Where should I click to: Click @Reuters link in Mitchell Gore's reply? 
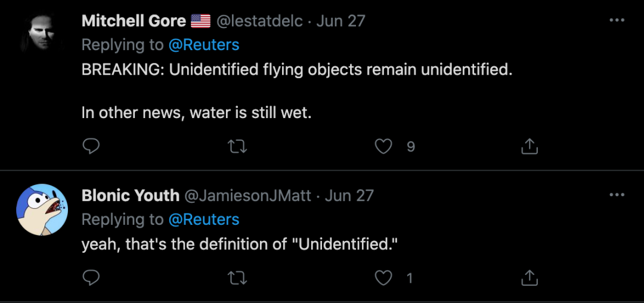(x=203, y=45)
